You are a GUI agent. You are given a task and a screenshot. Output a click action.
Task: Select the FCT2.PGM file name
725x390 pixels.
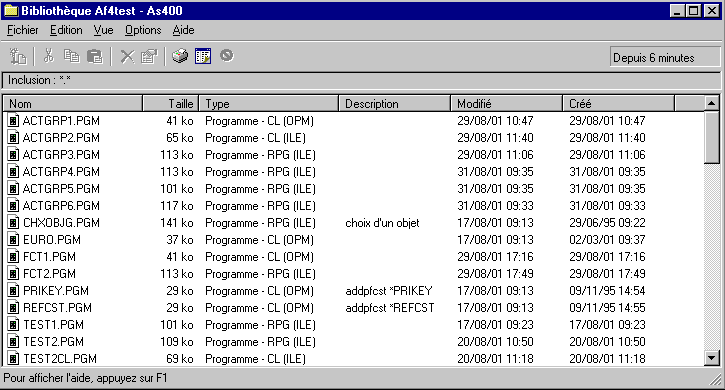(x=49, y=274)
